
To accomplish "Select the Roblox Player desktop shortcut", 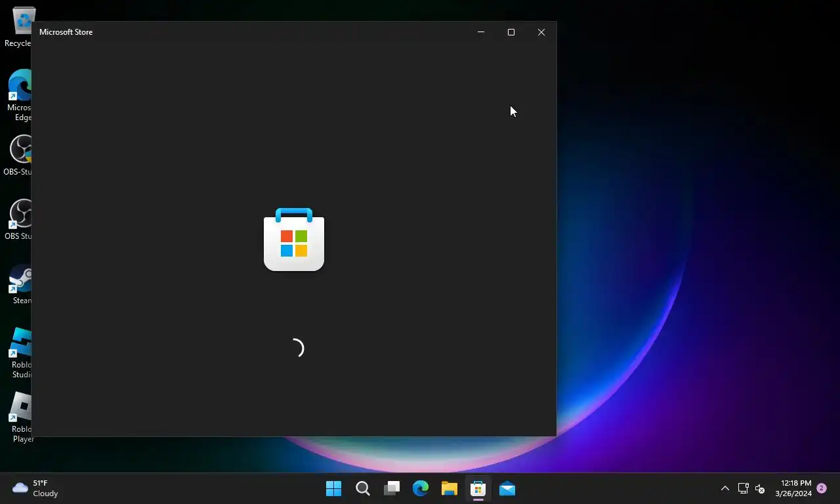I will [x=21, y=417].
